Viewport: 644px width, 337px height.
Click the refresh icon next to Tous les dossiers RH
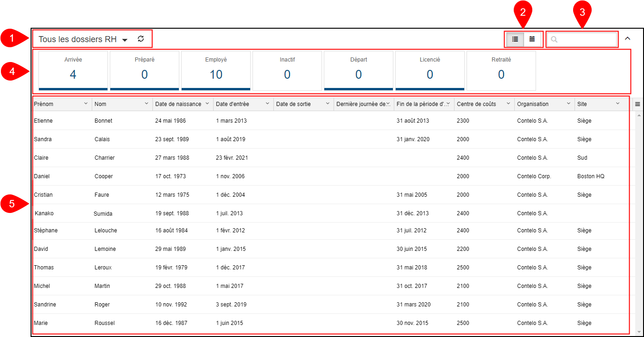pyautogui.click(x=141, y=39)
